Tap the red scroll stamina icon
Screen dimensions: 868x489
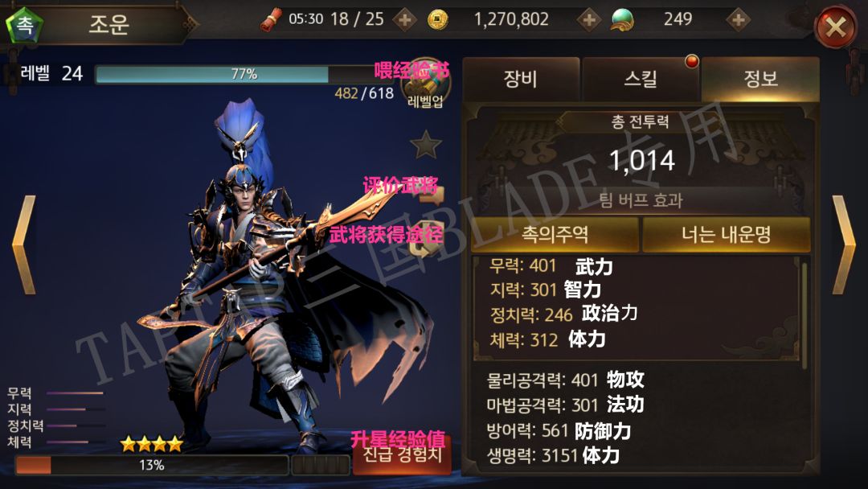[x=272, y=20]
